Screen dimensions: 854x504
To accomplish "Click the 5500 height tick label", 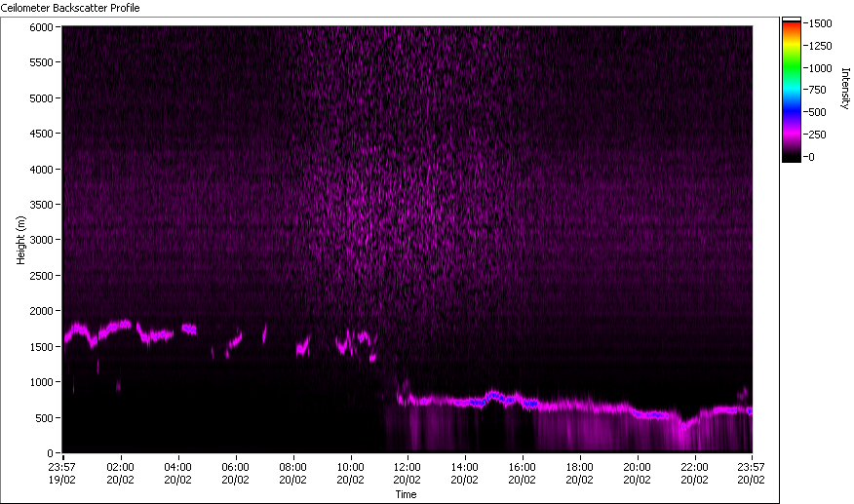I will pos(41,62).
